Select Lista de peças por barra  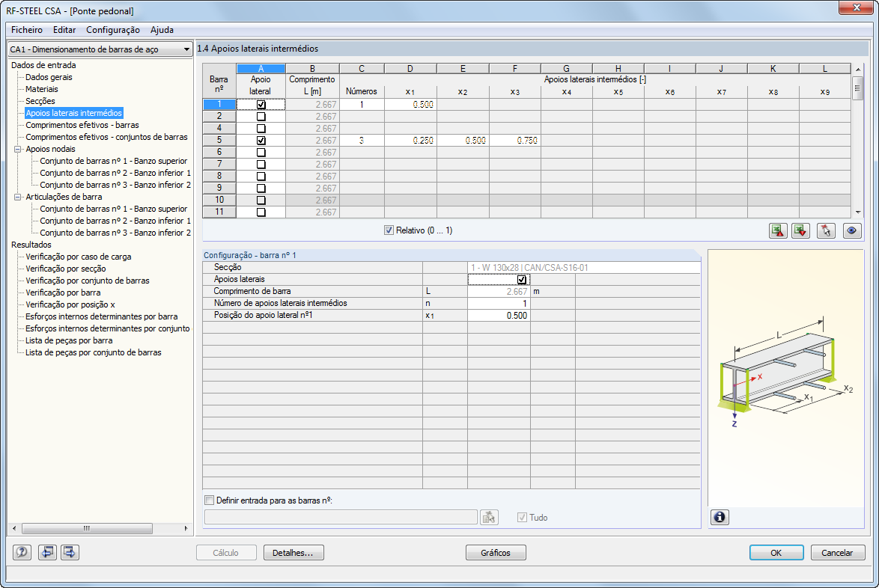69,340
